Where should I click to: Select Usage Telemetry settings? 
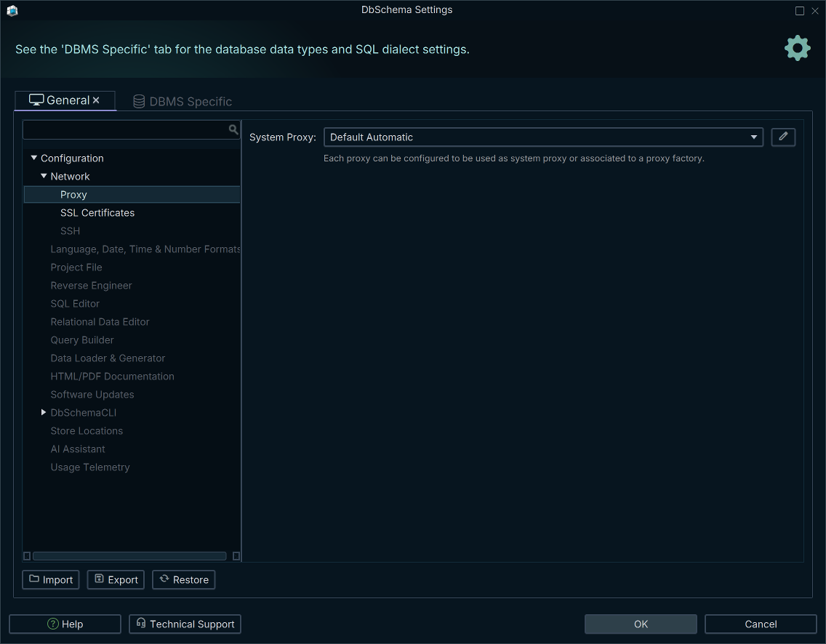[x=90, y=467]
